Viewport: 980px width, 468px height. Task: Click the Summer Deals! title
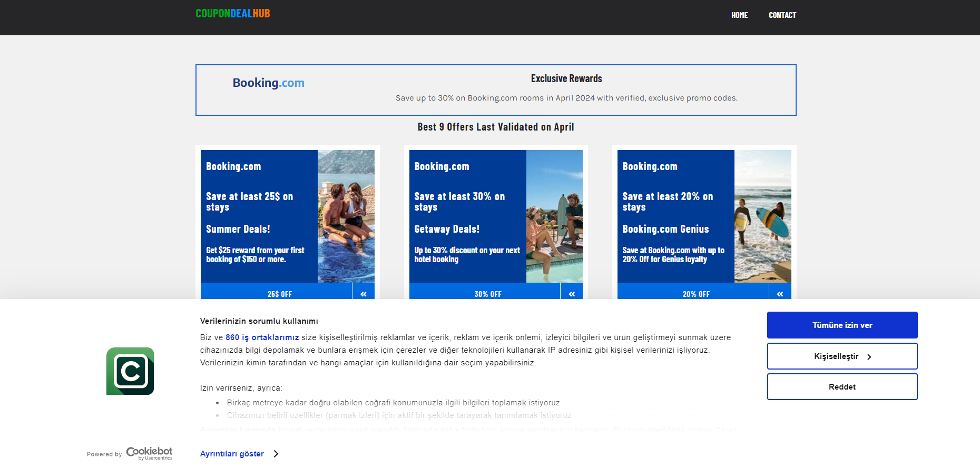point(238,229)
